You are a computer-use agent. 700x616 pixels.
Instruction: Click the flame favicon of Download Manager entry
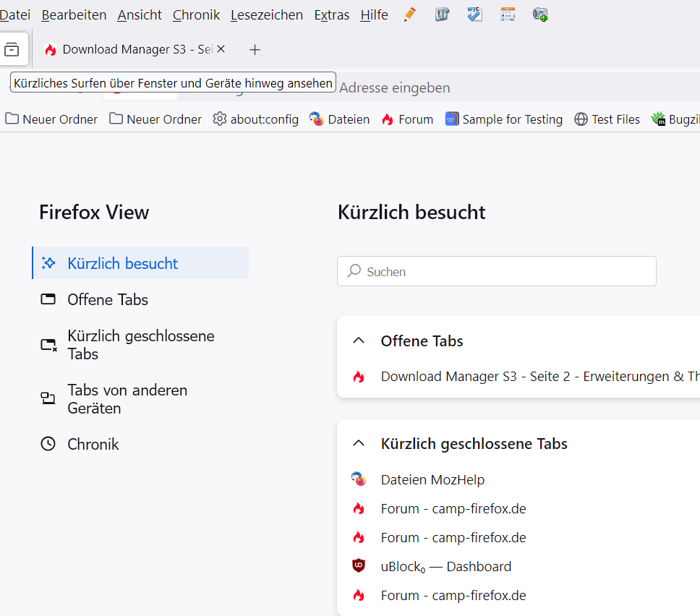click(x=359, y=377)
